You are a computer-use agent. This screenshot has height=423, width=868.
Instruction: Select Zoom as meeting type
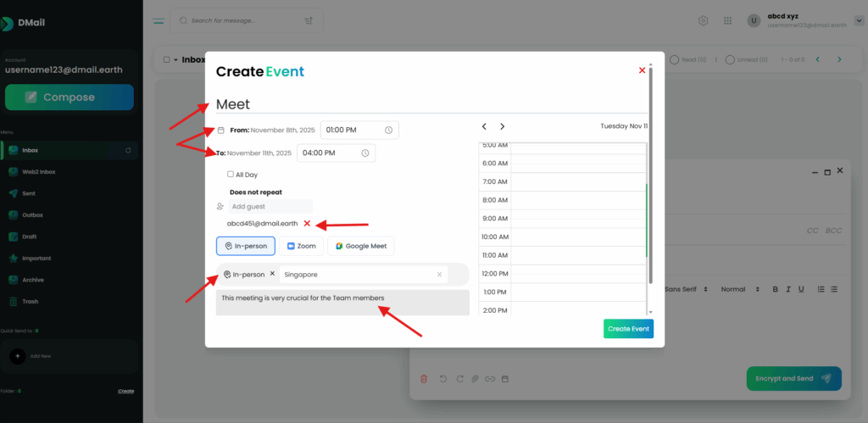pos(301,246)
